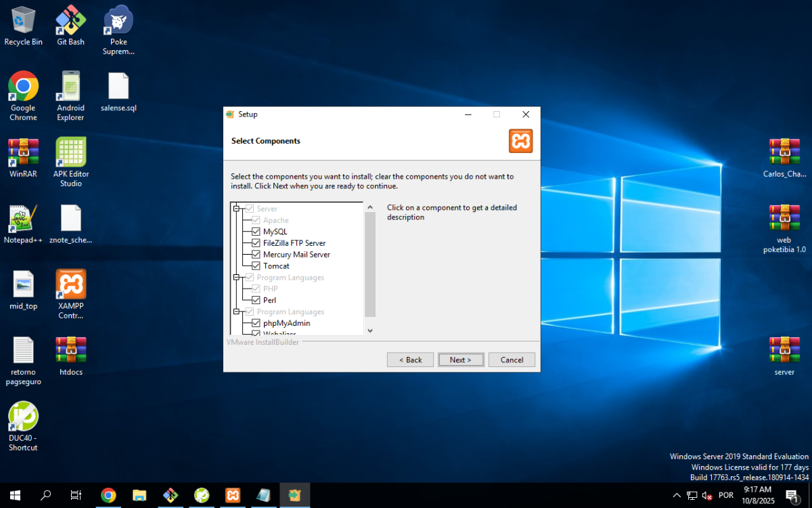This screenshot has height=508, width=812.
Task: Open the XAMPP Control Panel desktop shortcut
Action: tap(70, 285)
